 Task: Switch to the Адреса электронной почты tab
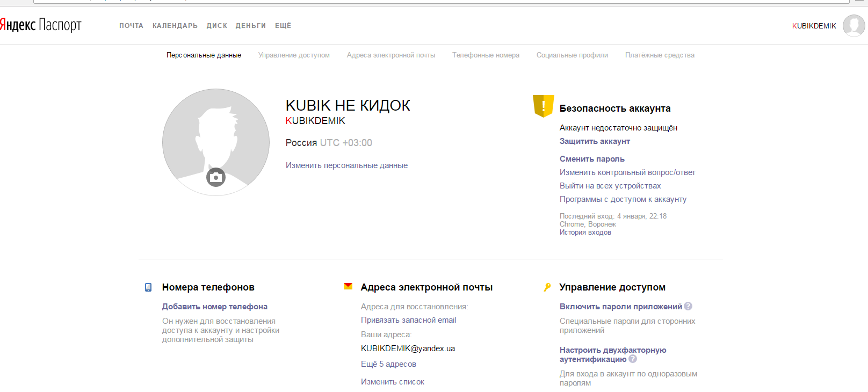(x=391, y=55)
